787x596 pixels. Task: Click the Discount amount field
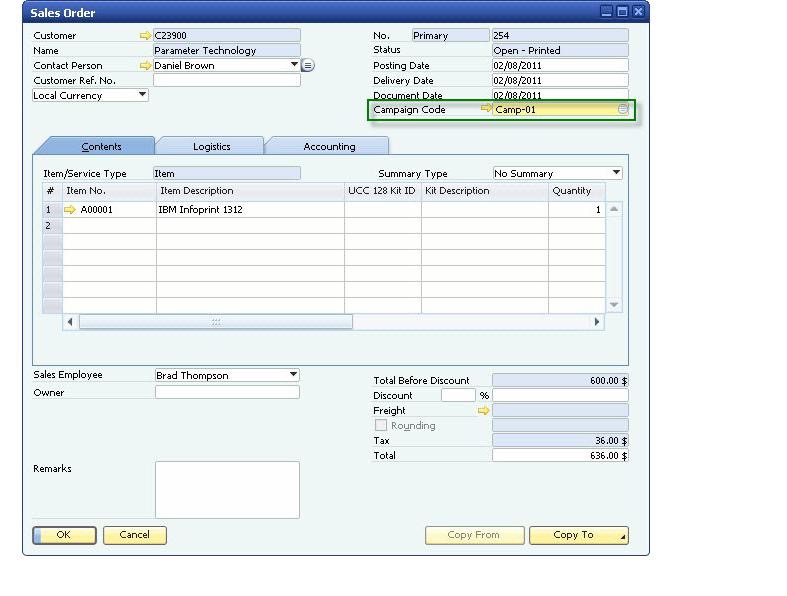pyautogui.click(x=560, y=396)
